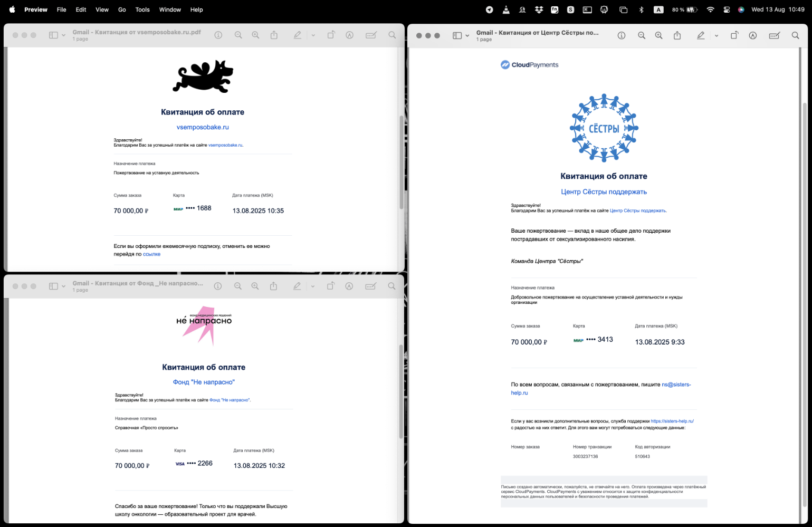Open the View menu in menu bar
Screen dimensions: 812x527
pos(102,9)
